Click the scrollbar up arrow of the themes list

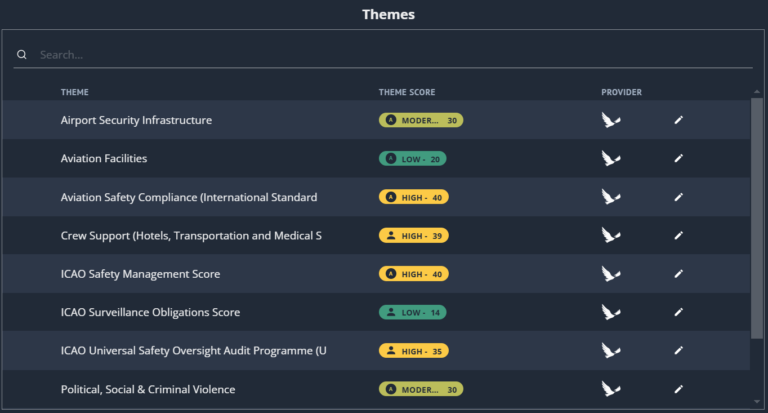757,92
